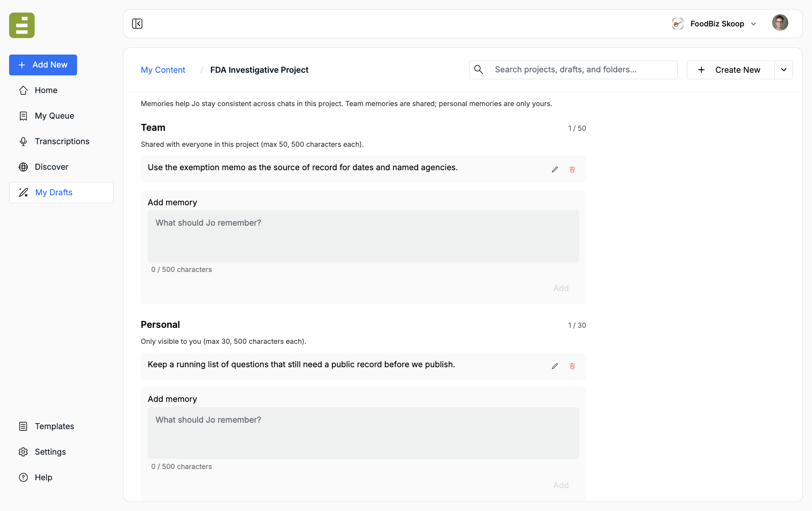This screenshot has height=511, width=812.
Task: Click the 1 / 30 personal counter
Action: pyautogui.click(x=577, y=325)
